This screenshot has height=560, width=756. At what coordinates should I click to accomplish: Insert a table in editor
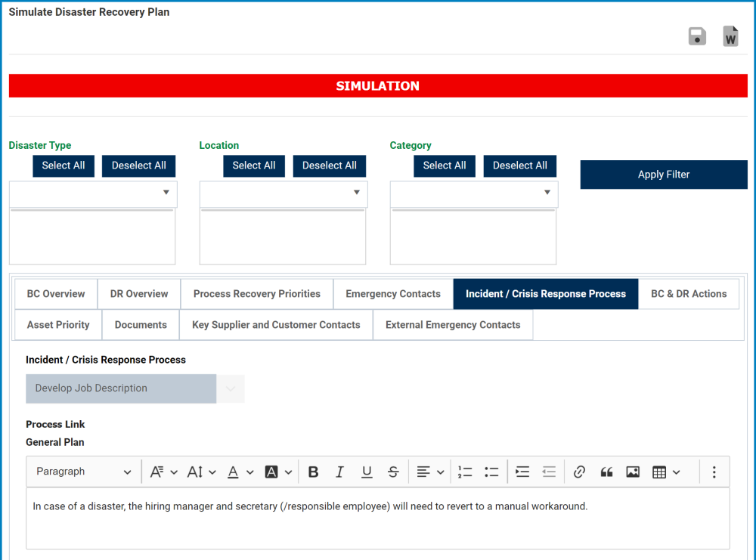point(659,472)
